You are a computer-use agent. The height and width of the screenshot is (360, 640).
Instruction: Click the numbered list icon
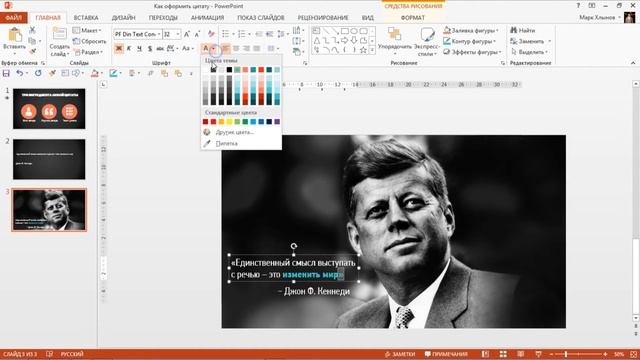(x=243, y=34)
